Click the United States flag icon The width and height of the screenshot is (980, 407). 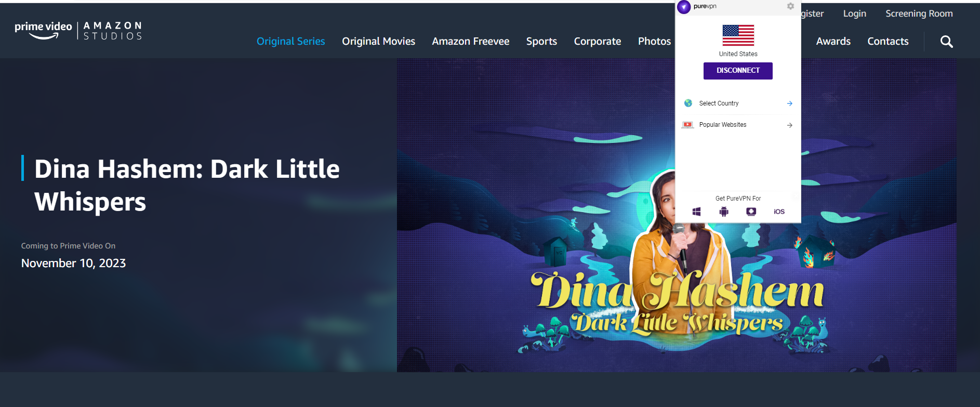coord(738,35)
